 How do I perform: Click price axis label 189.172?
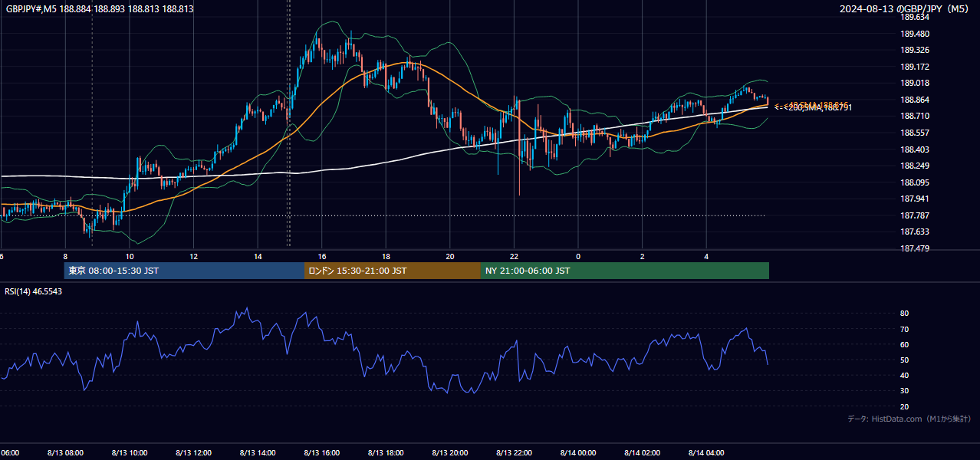pos(914,67)
